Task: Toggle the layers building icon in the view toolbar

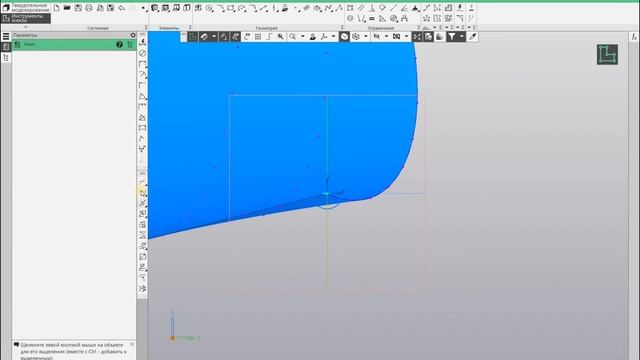Action: pos(440,37)
